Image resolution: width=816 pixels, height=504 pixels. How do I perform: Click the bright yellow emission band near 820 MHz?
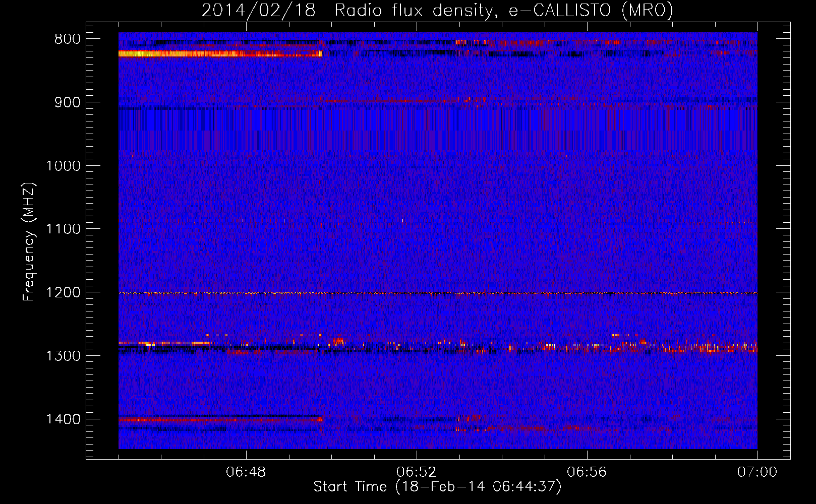tap(220, 53)
